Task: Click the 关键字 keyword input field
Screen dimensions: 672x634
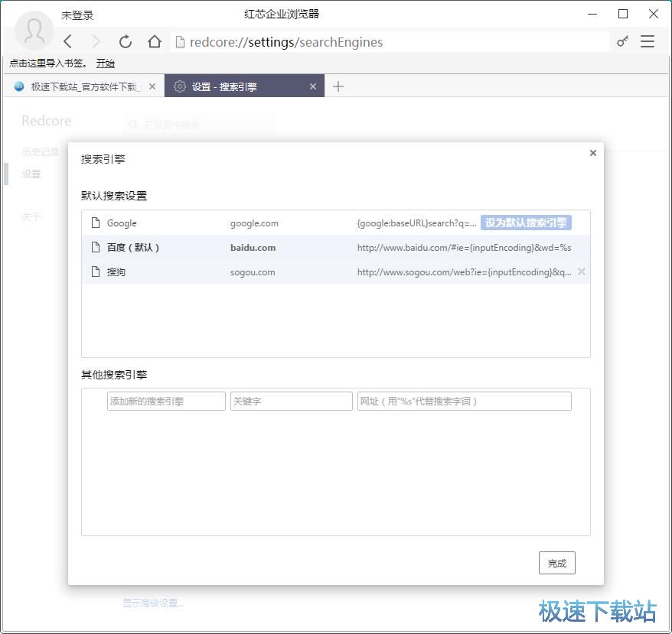Action: coord(291,401)
